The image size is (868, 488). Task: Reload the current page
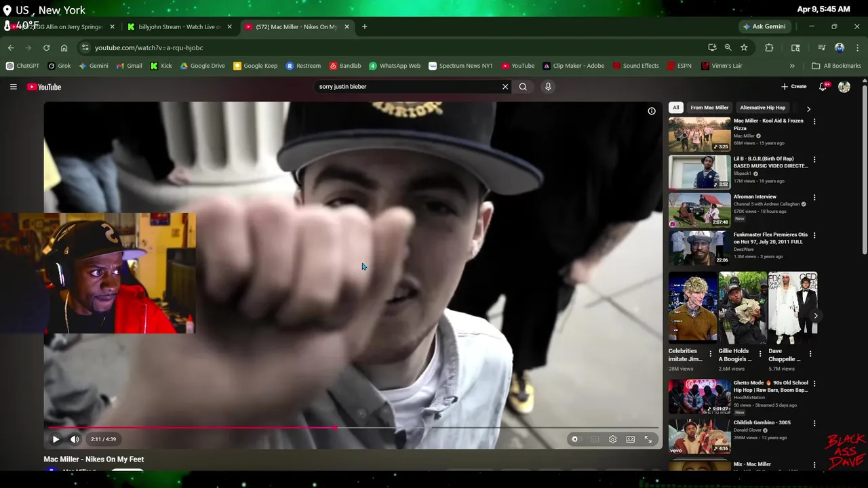click(46, 48)
